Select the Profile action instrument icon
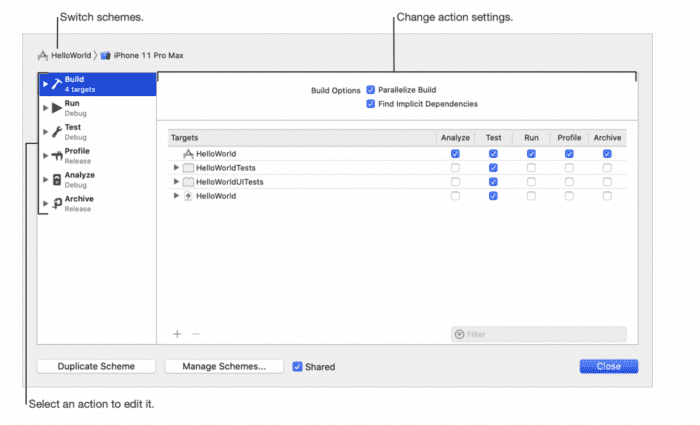The height and width of the screenshot is (425, 700). click(x=57, y=155)
